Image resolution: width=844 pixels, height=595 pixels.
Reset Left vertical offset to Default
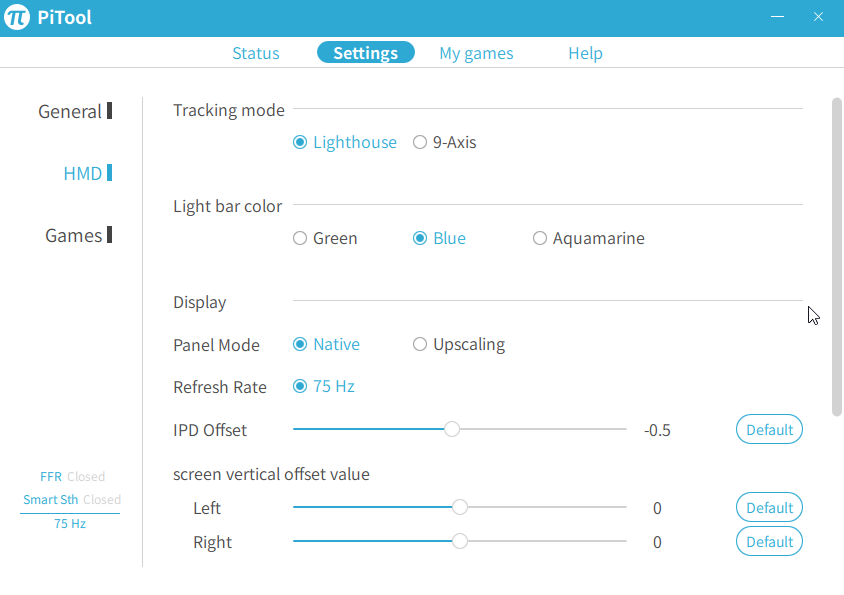[x=769, y=507]
